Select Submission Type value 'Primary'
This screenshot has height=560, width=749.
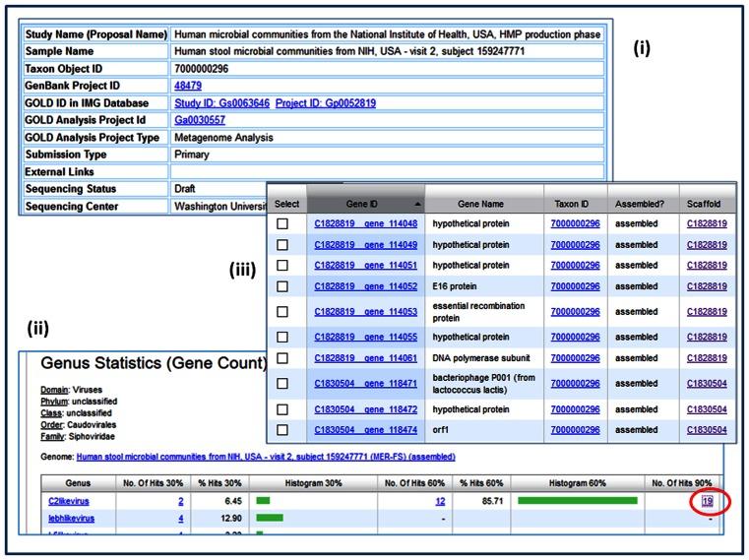192,155
